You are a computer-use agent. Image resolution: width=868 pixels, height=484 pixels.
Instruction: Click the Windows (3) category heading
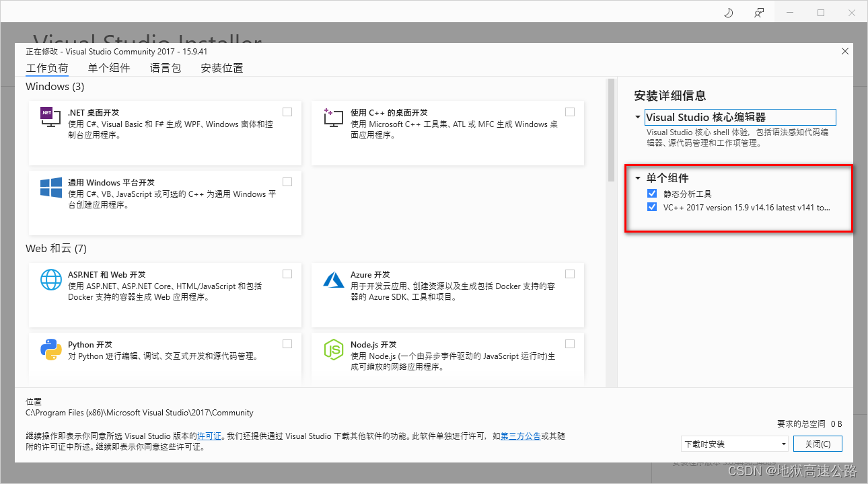coord(55,86)
